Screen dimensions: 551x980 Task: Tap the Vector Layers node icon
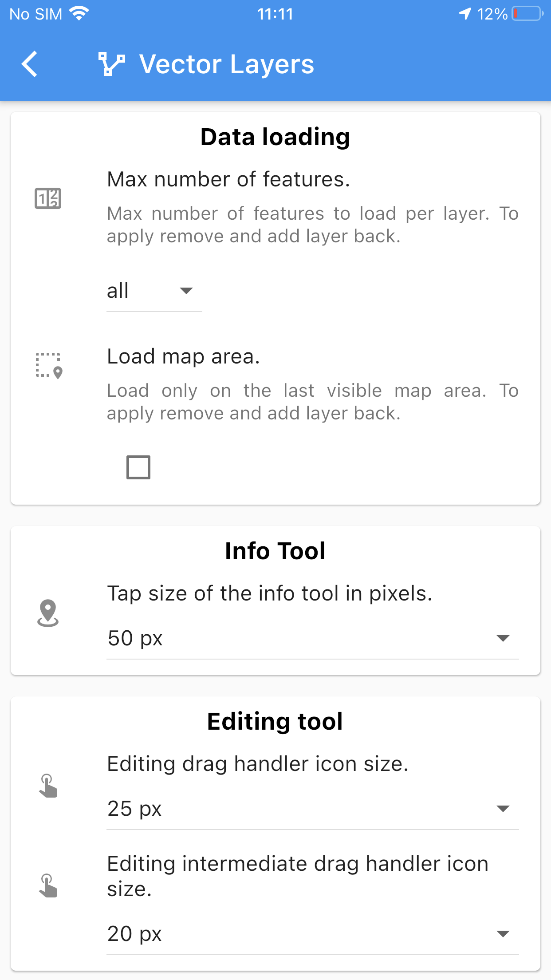(x=111, y=64)
